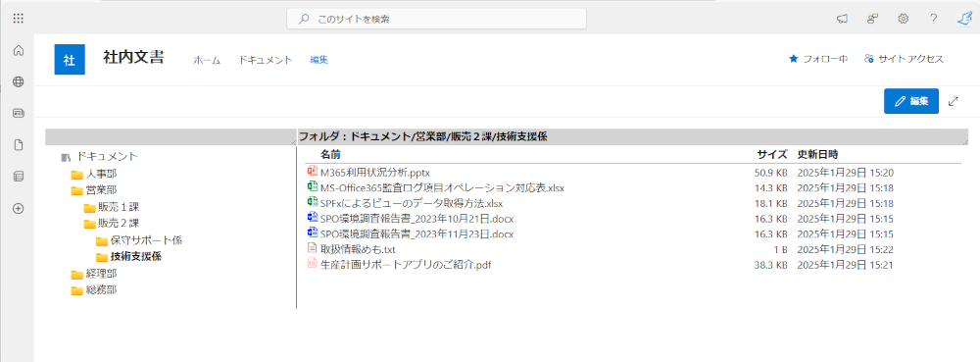Open SPO環境調査報告書_2023年10月21日.docx

[x=416, y=219]
